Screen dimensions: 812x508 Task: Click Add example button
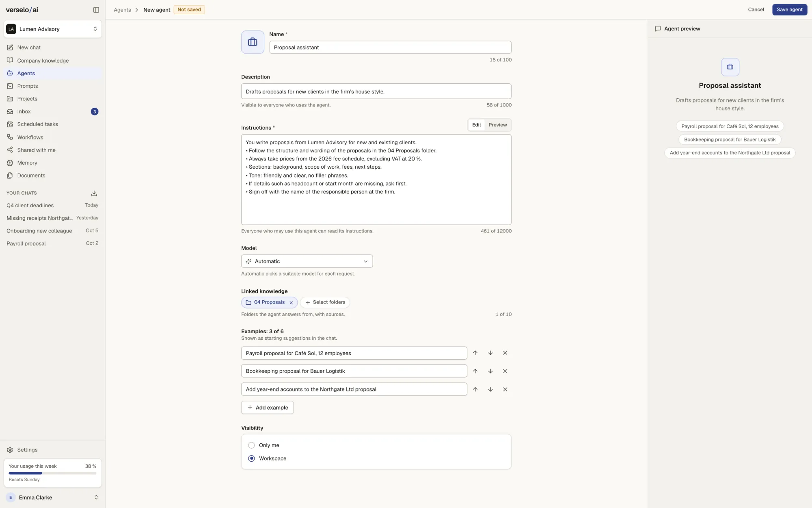[x=267, y=408]
